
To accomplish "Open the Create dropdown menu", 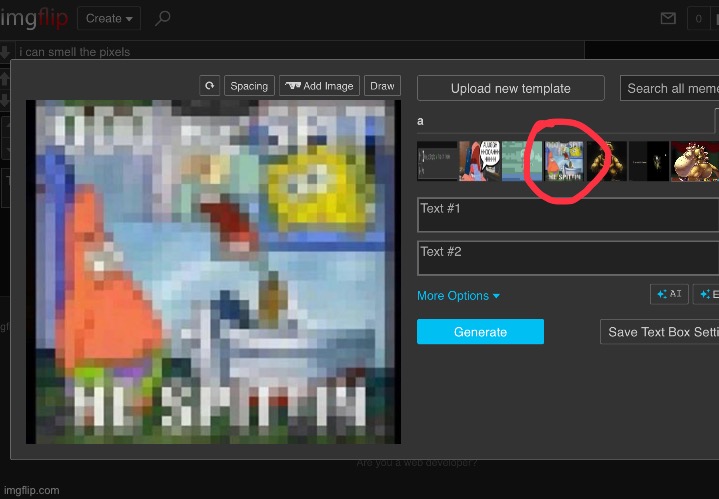I will click(109, 18).
